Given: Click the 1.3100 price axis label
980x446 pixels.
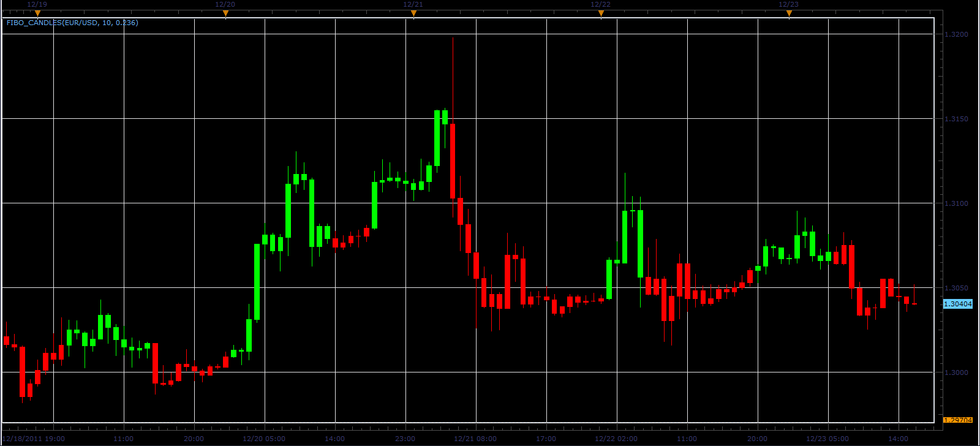Looking at the screenshot, I should tap(957, 203).
